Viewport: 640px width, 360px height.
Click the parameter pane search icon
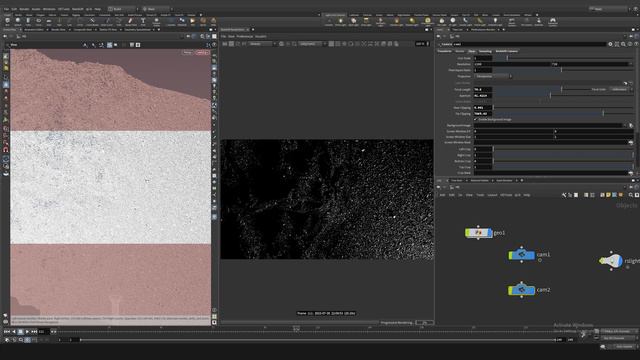(x=623, y=44)
